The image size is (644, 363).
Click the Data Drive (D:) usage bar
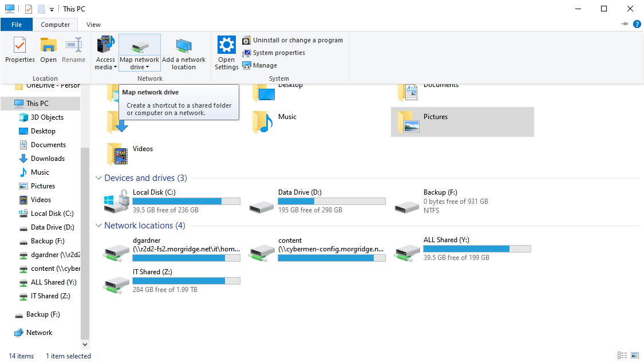pos(332,201)
